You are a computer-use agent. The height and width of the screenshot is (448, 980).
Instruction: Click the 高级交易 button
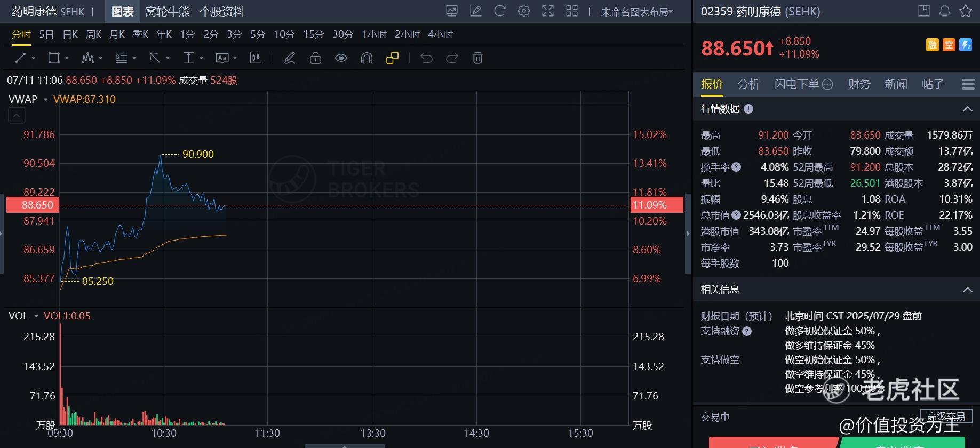(x=946, y=416)
